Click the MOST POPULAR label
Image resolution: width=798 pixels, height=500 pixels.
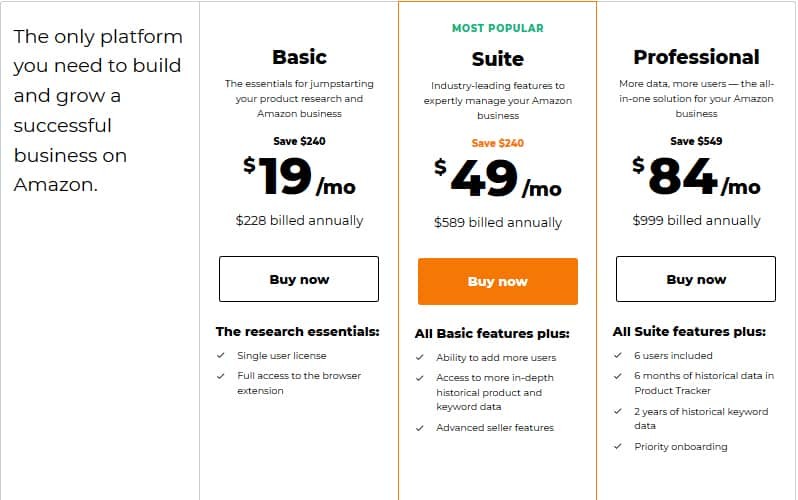click(x=498, y=29)
